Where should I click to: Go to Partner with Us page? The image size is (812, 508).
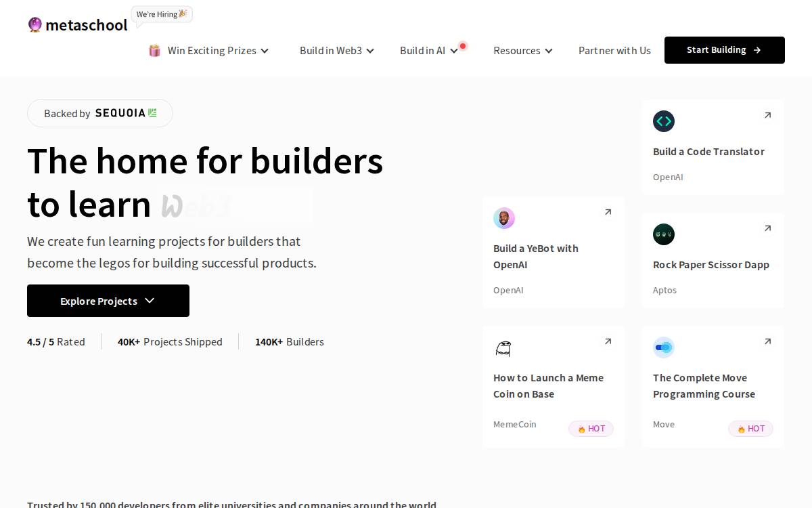click(614, 50)
